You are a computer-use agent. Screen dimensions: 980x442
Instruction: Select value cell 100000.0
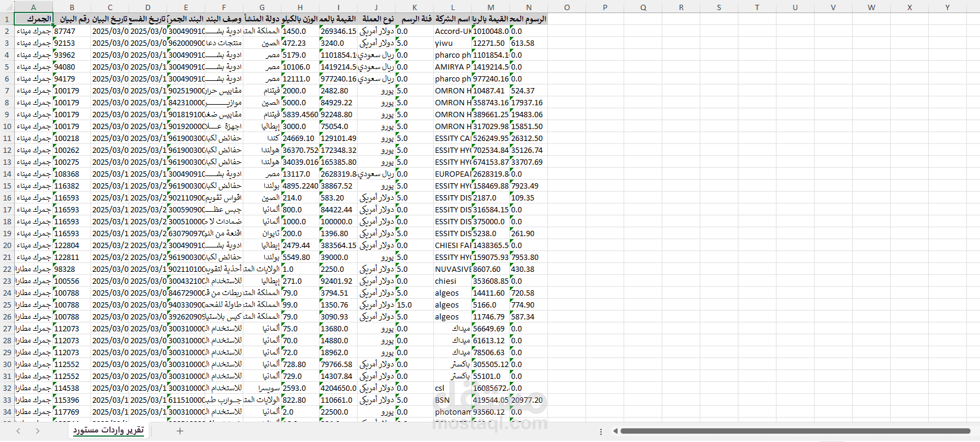(x=339, y=221)
